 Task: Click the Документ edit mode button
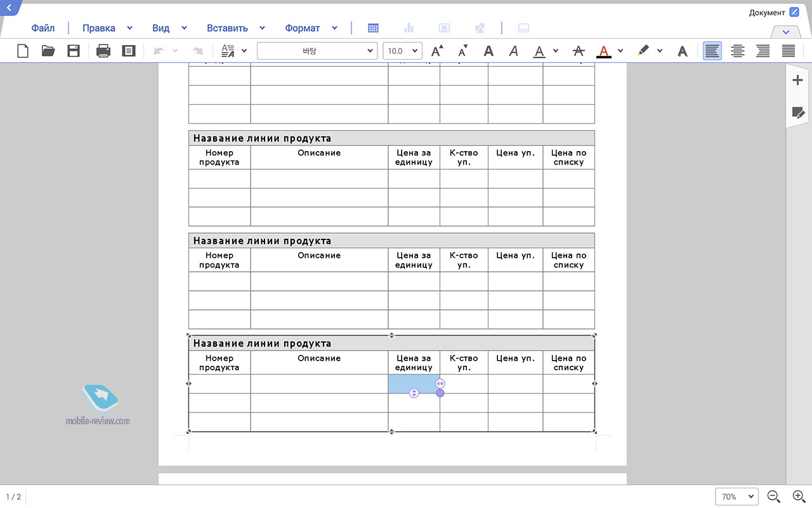[794, 12]
